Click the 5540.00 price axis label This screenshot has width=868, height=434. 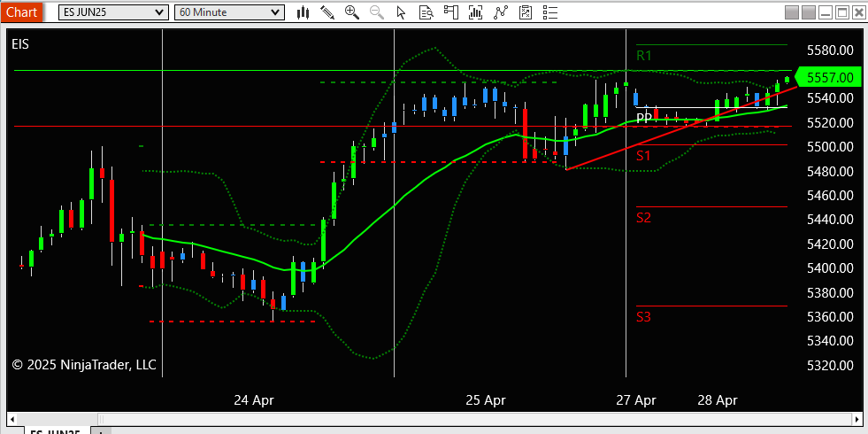830,98
